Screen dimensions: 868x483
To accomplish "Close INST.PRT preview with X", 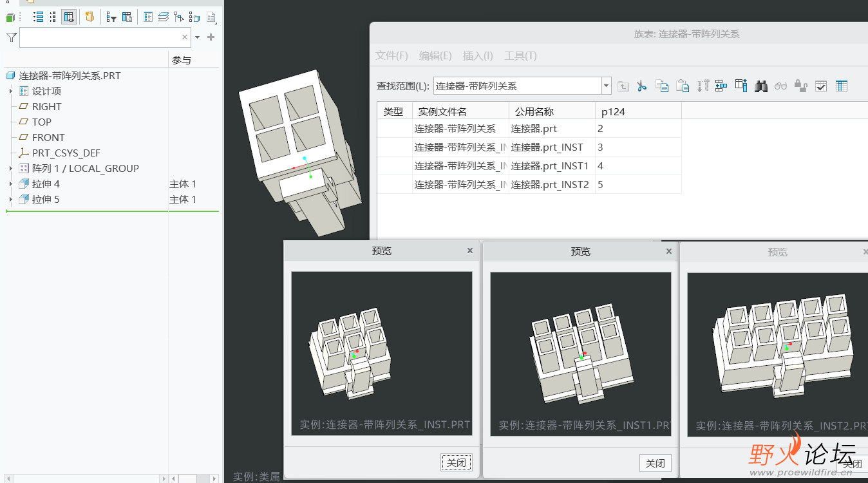I will tap(470, 251).
